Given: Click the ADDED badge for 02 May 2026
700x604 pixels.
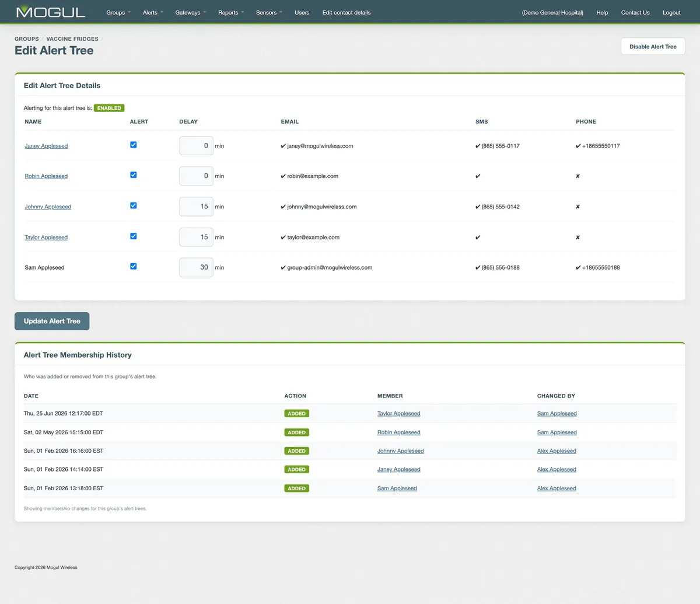Looking at the screenshot, I should coord(296,432).
